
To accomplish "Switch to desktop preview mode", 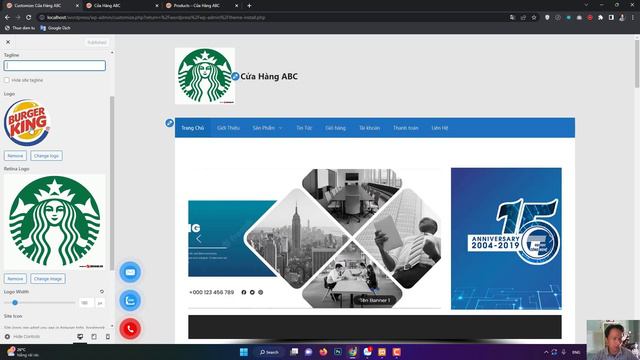I will 80,336.
